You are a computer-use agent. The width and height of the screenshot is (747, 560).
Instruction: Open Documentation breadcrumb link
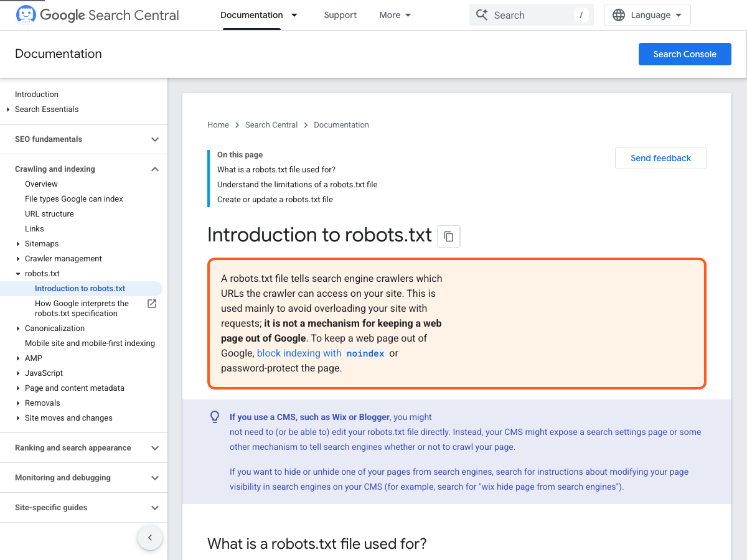[341, 125]
